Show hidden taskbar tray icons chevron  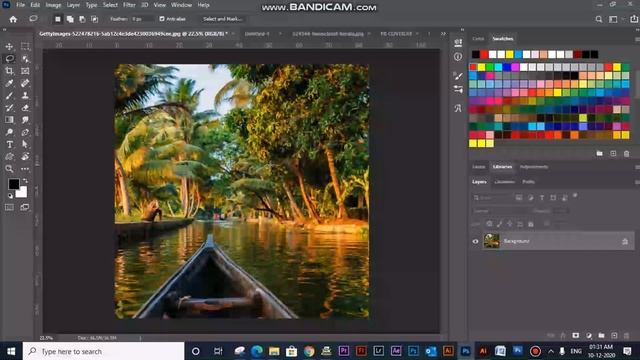coord(551,351)
